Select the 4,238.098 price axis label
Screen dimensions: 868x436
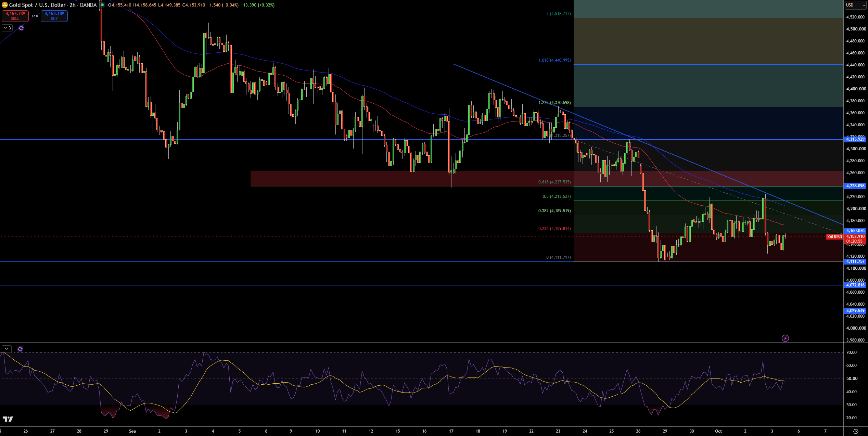pyautogui.click(x=855, y=186)
